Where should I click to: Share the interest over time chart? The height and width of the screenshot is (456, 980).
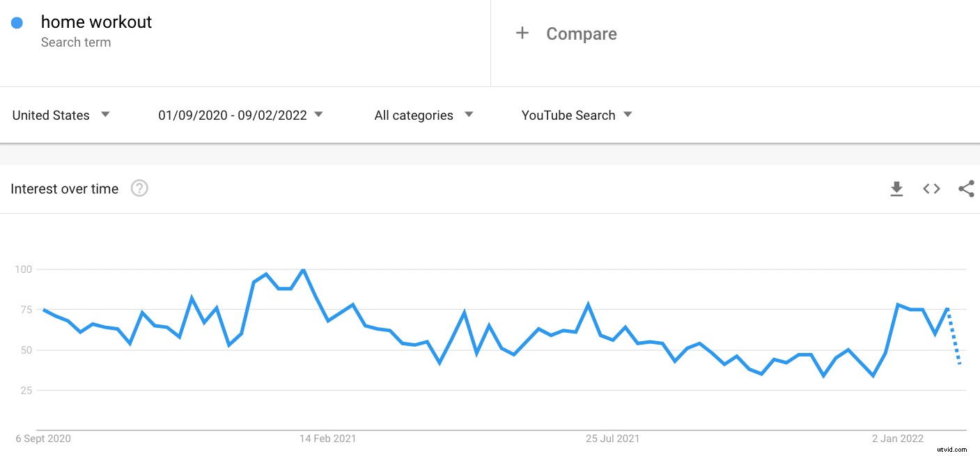(x=966, y=188)
